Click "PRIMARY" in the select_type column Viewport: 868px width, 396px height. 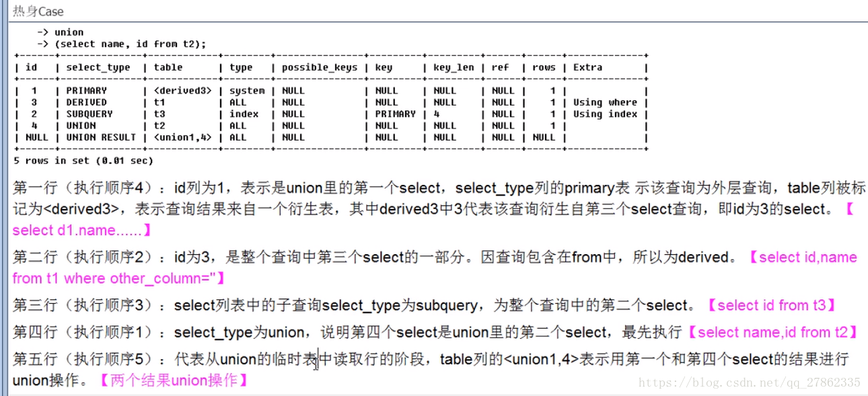click(x=86, y=90)
